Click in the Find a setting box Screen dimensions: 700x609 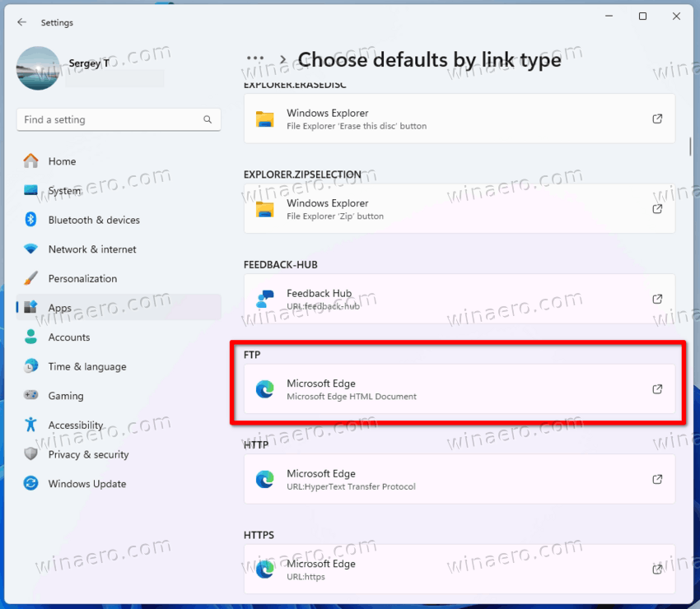pyautogui.click(x=119, y=119)
